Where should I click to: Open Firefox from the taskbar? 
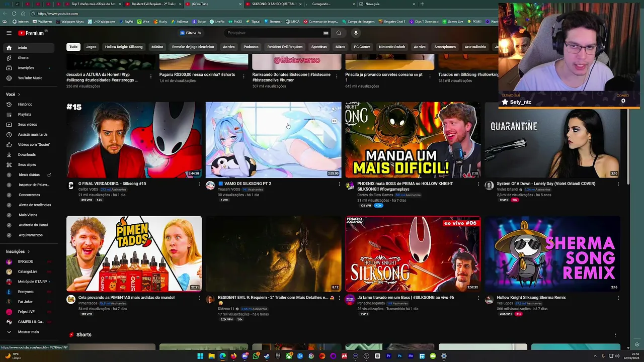(233, 356)
